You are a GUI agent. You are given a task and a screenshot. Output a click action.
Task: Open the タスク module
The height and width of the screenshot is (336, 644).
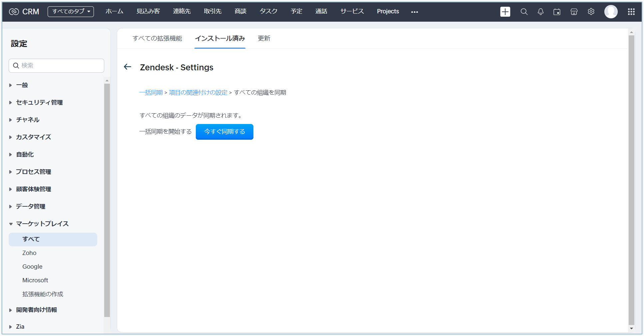268,11
